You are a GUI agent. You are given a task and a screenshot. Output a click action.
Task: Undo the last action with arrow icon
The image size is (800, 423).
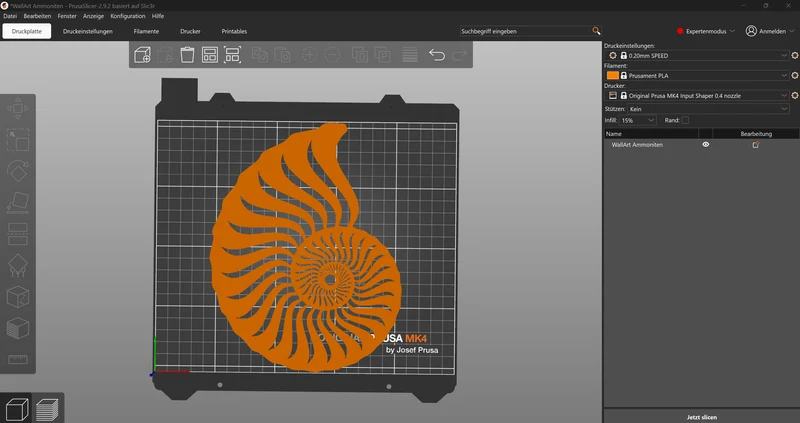pyautogui.click(x=437, y=55)
